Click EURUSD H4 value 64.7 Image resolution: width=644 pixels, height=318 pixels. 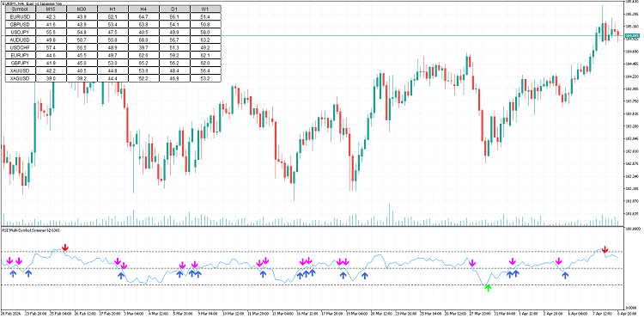(143, 17)
